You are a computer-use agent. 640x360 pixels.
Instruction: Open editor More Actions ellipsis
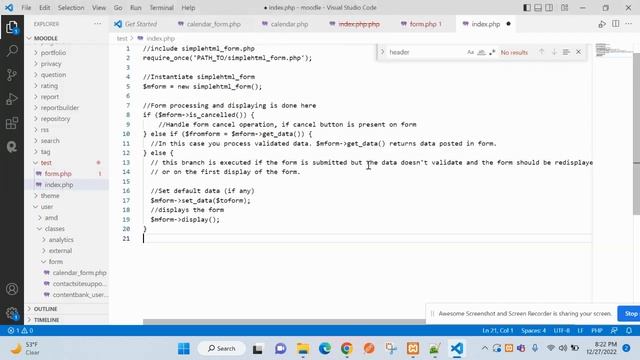click(x=629, y=24)
